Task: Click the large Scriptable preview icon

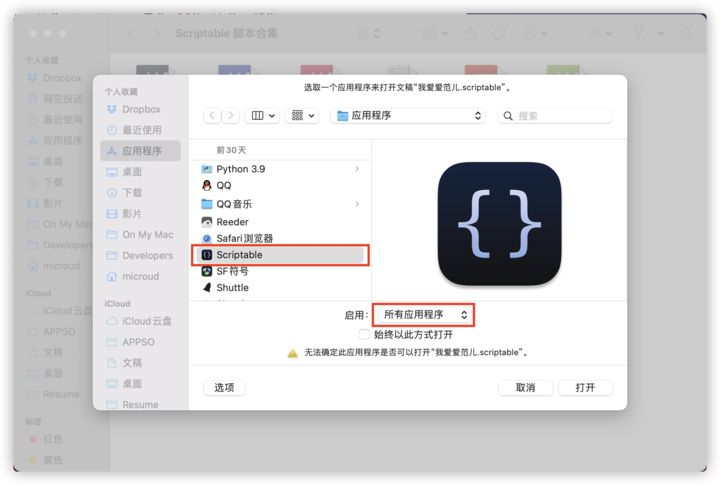Action: pos(500,223)
